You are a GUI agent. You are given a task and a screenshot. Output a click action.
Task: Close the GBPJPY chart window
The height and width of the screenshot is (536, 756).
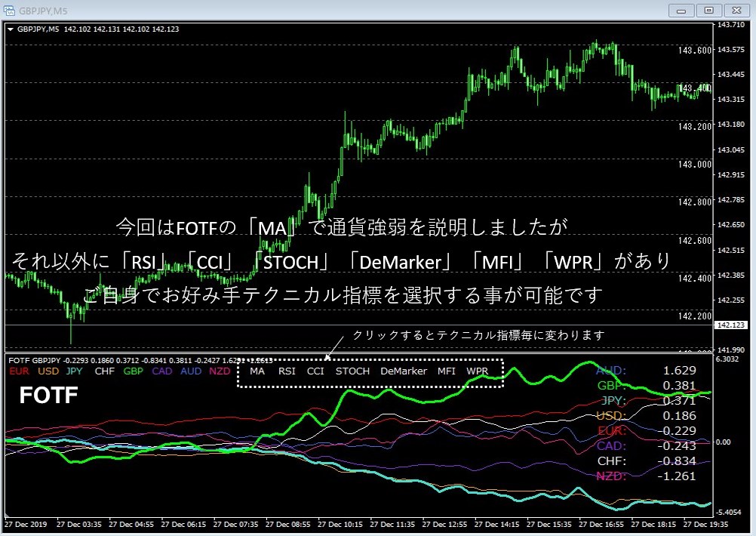[x=736, y=10]
